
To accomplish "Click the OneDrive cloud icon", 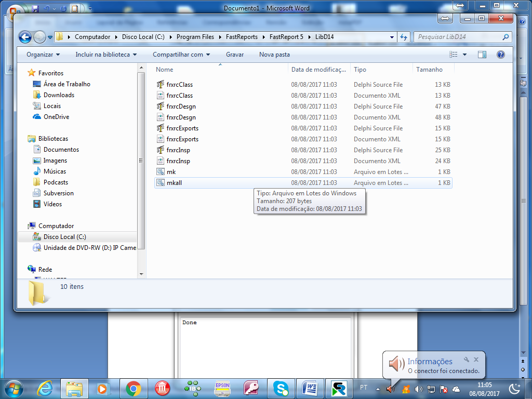I will pos(37,116).
